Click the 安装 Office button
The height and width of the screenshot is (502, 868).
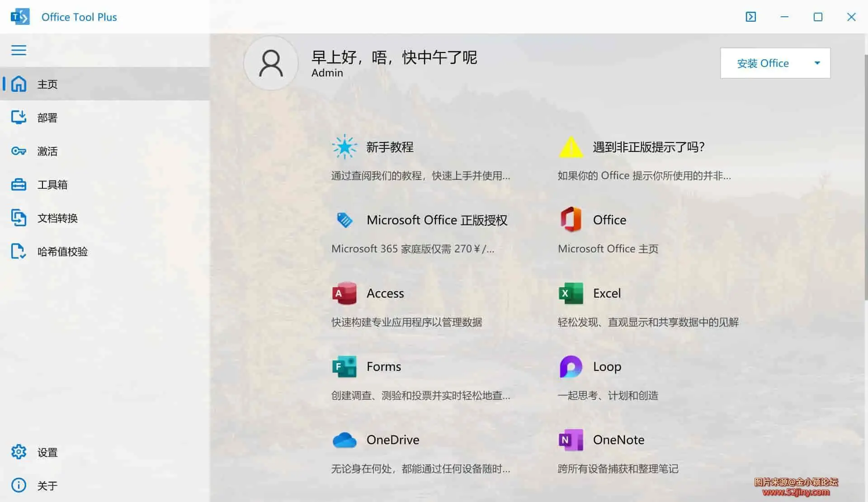(x=763, y=63)
